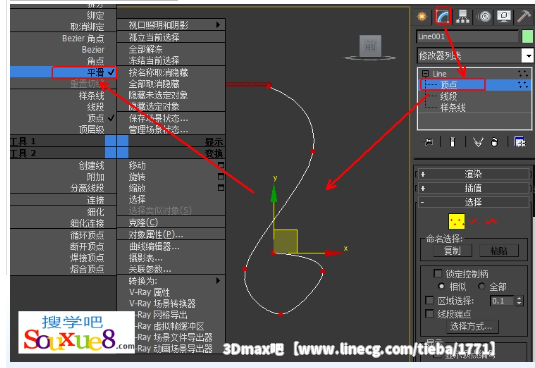Select the Segment selection icon

click(x=476, y=222)
